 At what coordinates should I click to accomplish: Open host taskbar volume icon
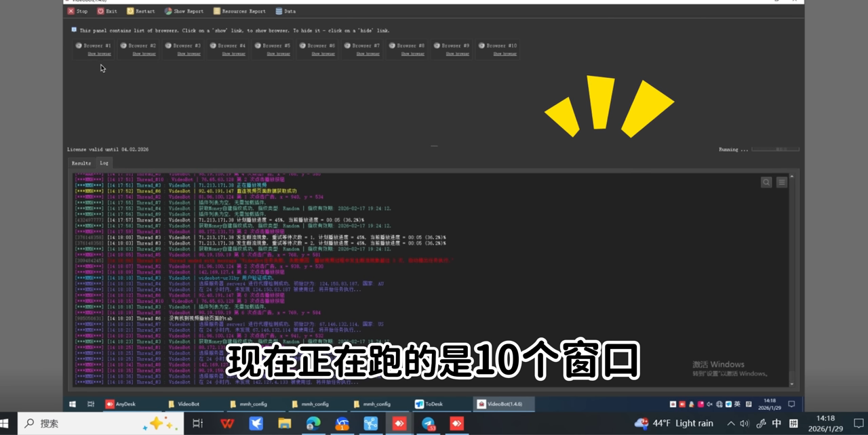(x=746, y=423)
